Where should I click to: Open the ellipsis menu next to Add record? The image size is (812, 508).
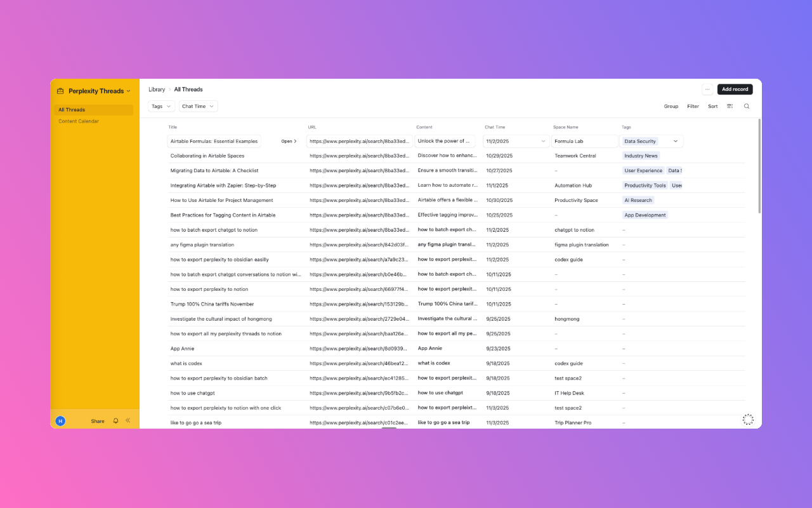tap(707, 90)
